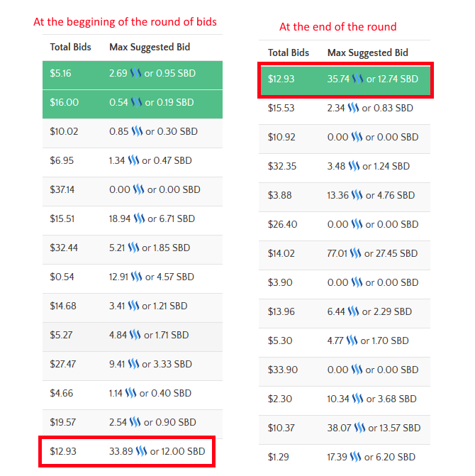
Task: Click the Steem icon next to 38.07
Action: 359,428
